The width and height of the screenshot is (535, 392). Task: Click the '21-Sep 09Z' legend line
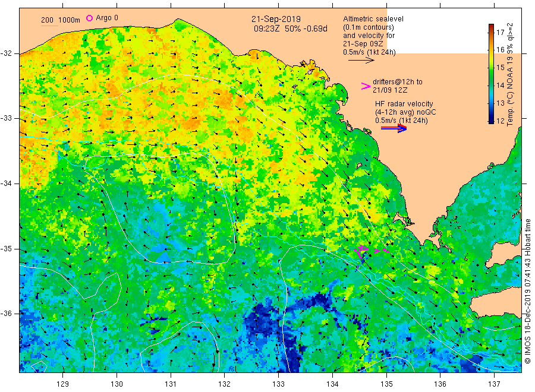363,44
